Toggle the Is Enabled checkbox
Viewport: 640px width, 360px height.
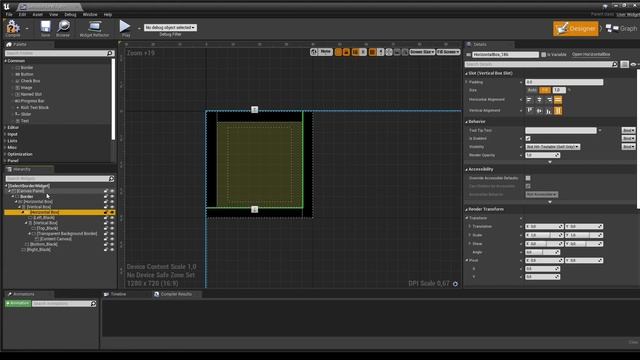(528, 139)
